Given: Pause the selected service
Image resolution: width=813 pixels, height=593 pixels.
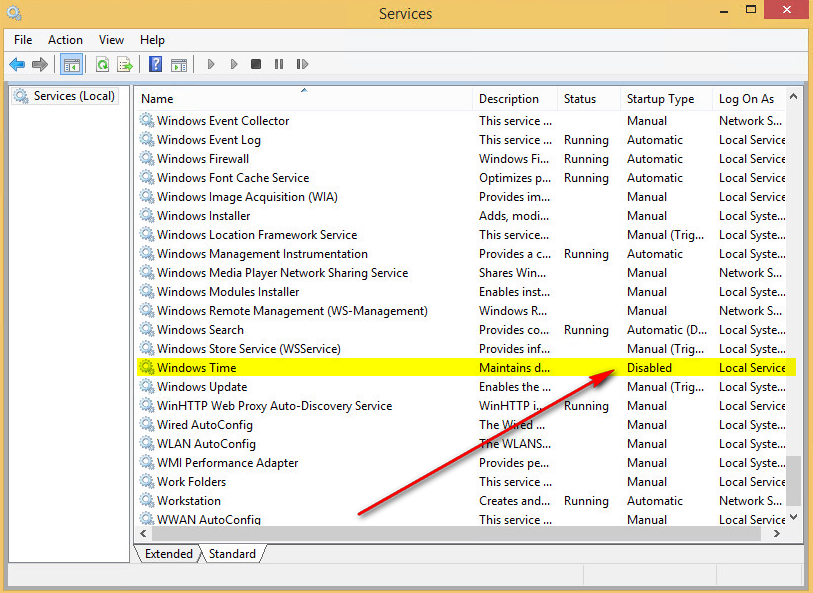Looking at the screenshot, I should click(x=278, y=64).
